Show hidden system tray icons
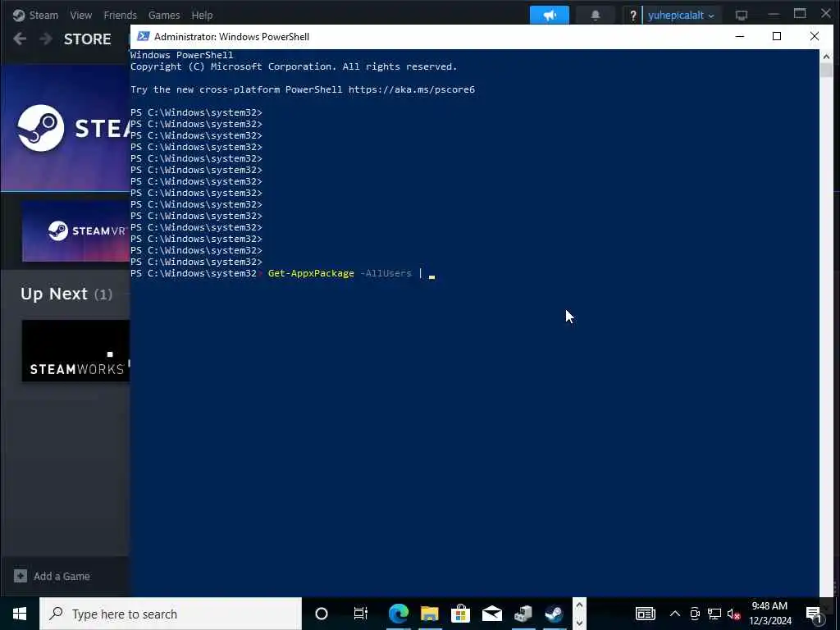 point(675,614)
